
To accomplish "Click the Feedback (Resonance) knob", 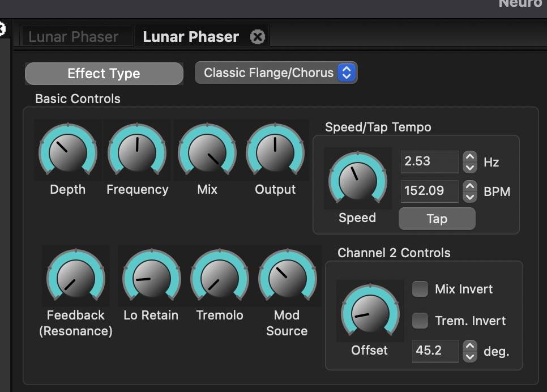I will coord(76,276).
